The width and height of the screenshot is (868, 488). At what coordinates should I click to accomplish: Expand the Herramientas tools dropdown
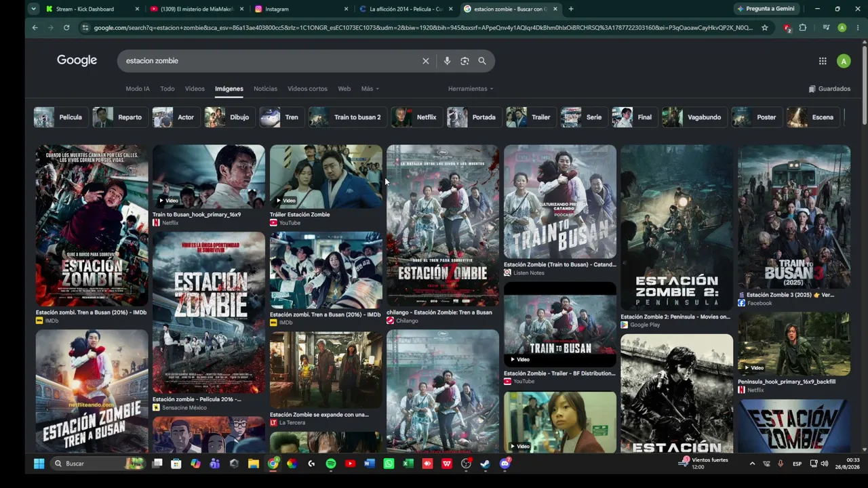coord(471,89)
